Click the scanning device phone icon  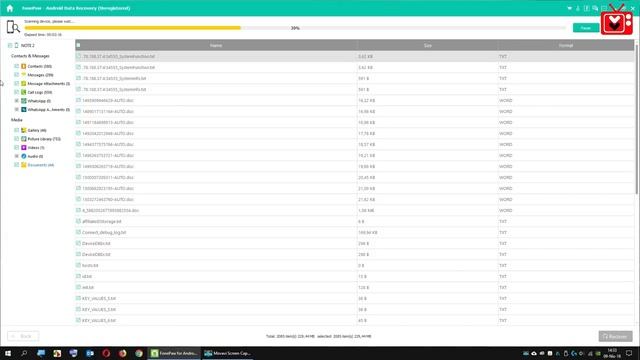13,27
